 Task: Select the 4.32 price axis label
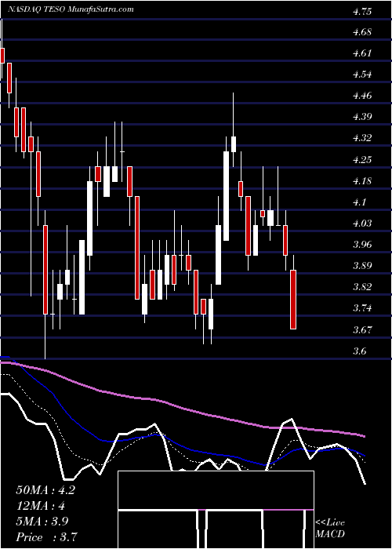(362, 138)
